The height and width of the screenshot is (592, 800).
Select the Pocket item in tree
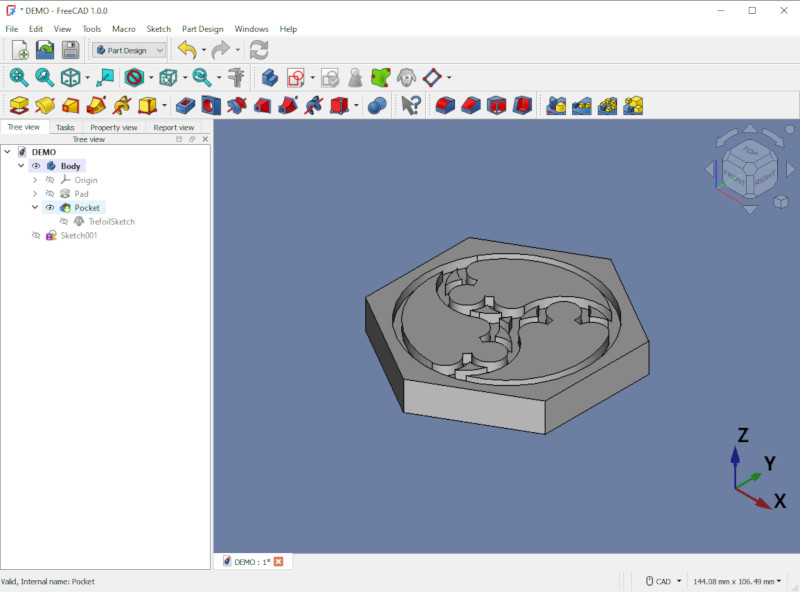[x=87, y=207]
